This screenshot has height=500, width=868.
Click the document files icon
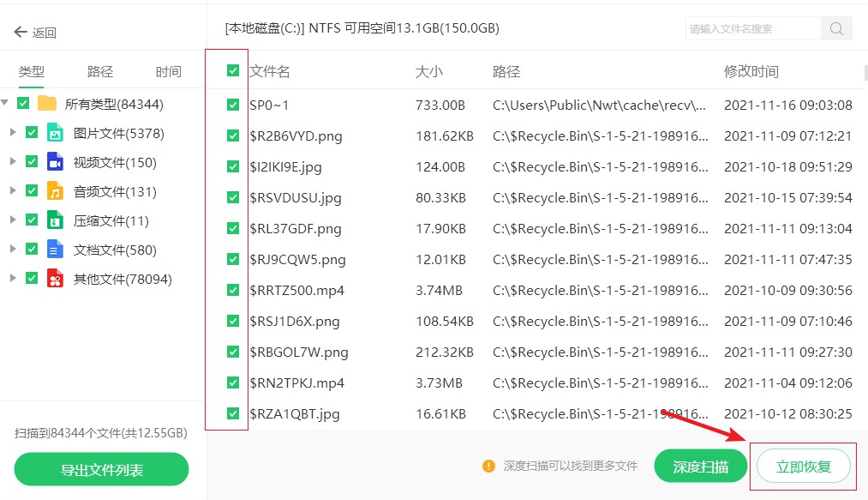55,250
